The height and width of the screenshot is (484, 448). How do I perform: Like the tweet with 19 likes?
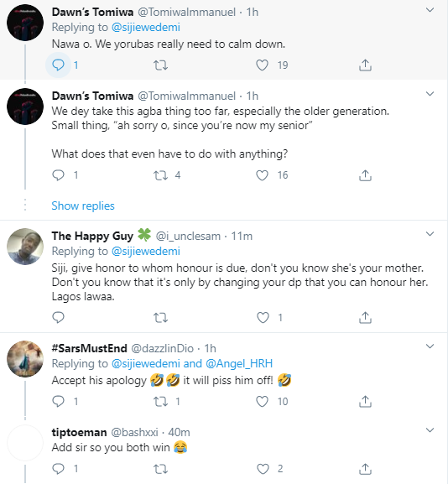point(262,65)
